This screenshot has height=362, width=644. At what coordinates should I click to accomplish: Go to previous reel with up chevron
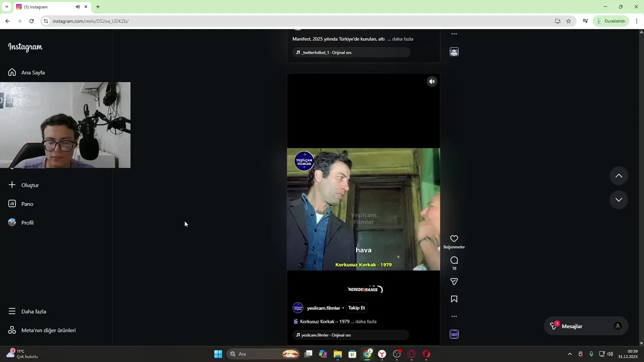pyautogui.click(x=619, y=176)
